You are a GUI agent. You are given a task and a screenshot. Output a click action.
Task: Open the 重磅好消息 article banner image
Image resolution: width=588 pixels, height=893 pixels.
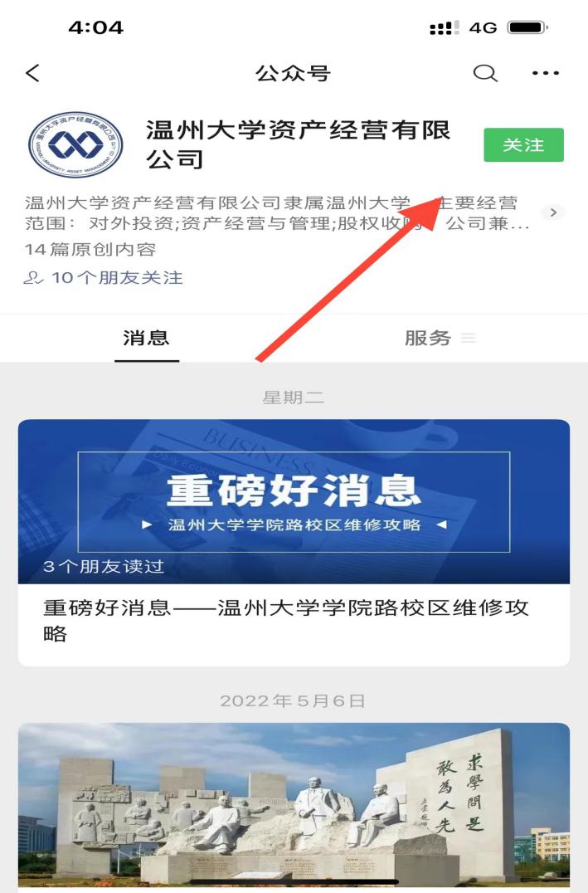pos(294,502)
